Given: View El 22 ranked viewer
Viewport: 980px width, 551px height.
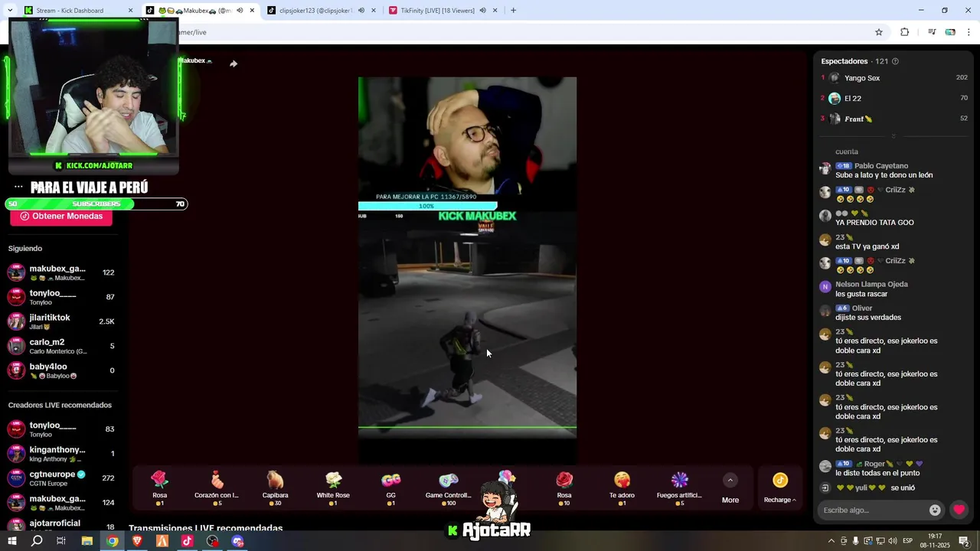Looking at the screenshot, I should [x=893, y=99].
